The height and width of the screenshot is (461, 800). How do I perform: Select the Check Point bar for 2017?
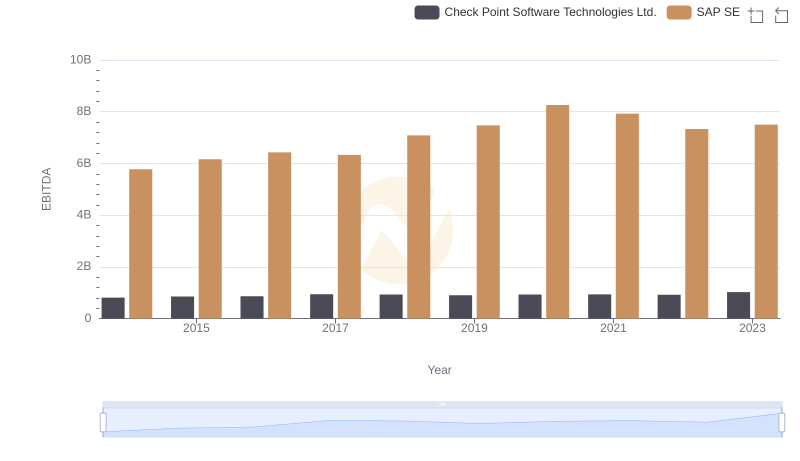point(321,306)
